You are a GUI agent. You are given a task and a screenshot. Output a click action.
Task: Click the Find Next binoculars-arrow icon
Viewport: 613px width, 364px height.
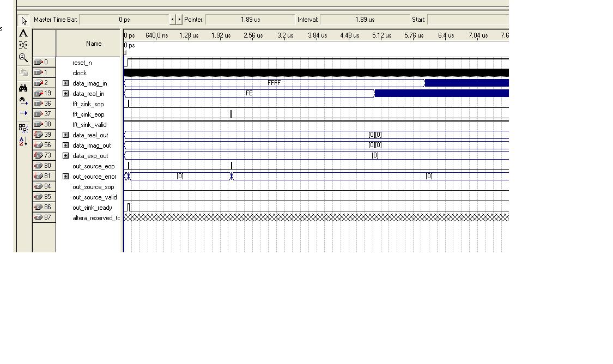click(x=23, y=100)
